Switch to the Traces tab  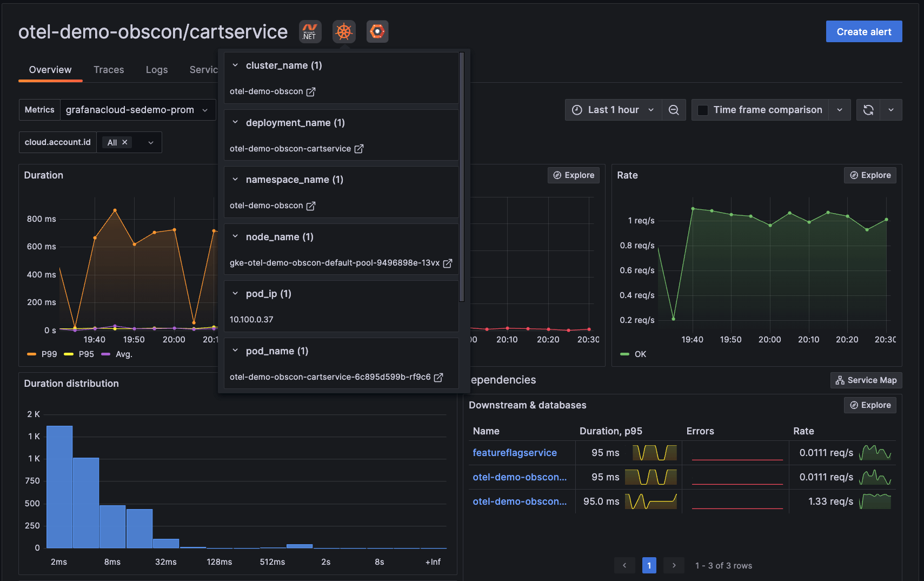(x=108, y=69)
